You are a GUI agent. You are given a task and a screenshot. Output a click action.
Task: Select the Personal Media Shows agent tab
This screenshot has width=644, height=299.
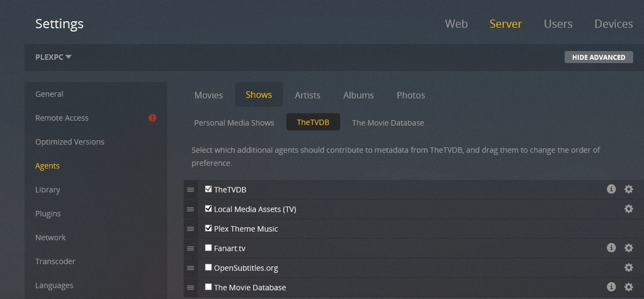234,123
